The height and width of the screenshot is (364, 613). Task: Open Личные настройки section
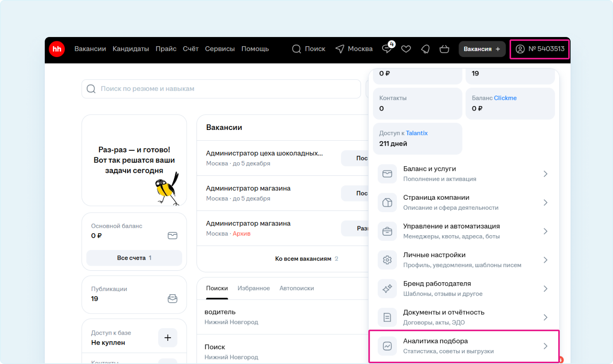(464, 260)
